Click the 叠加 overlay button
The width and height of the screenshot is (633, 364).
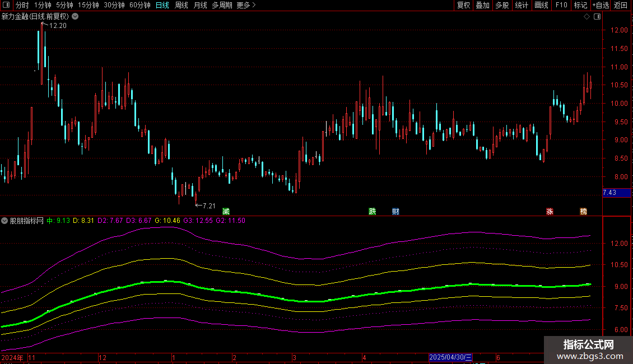point(483,5)
